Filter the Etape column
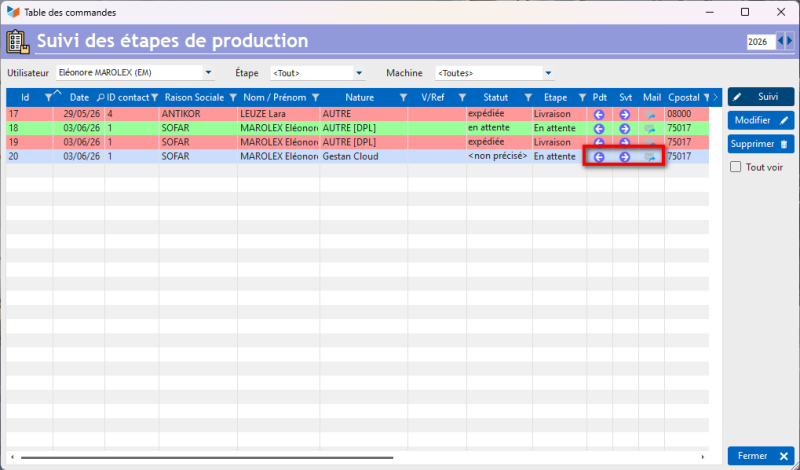The height and width of the screenshot is (470, 800). tap(582, 97)
